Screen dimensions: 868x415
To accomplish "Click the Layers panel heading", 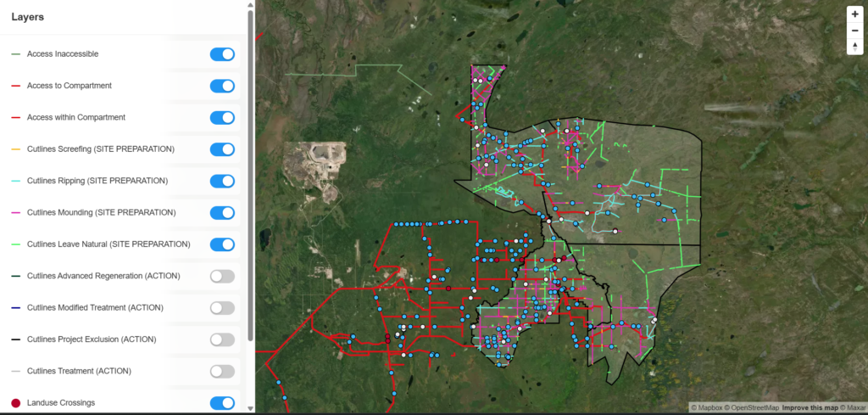I will 28,17.
